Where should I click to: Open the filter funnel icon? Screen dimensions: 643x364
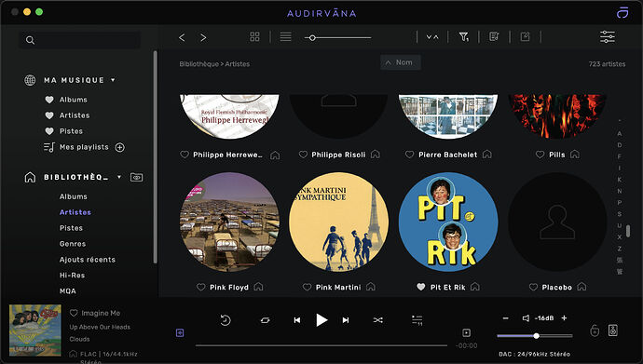(x=464, y=37)
